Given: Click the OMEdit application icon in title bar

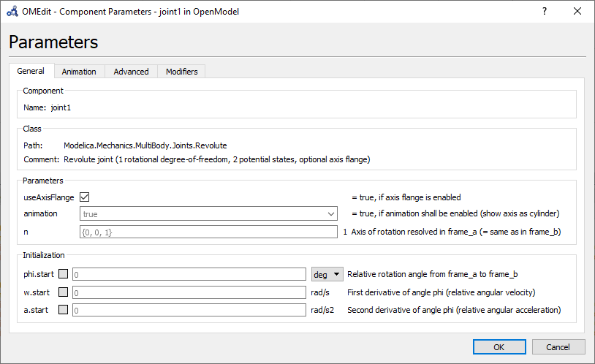Looking at the screenshot, I should [12, 12].
